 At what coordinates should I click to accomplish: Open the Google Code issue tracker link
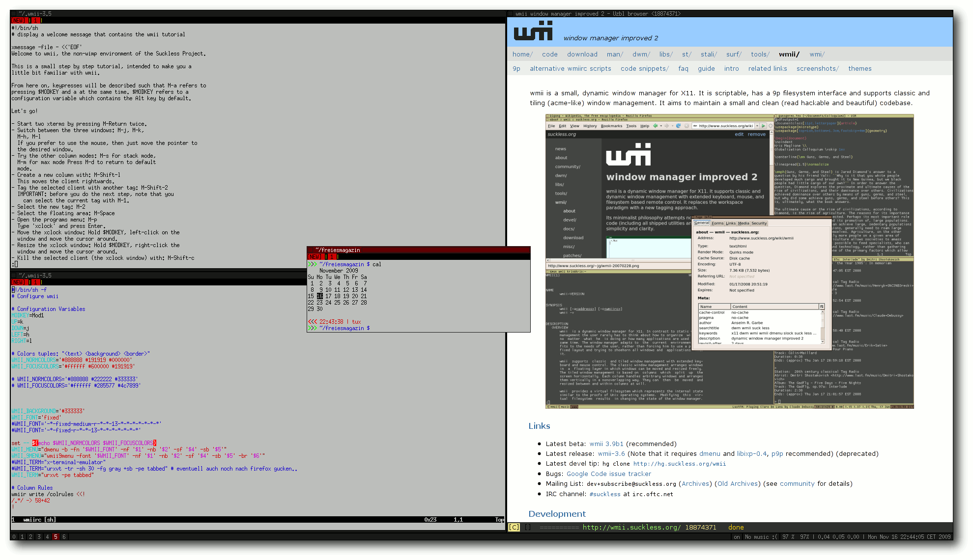pyautogui.click(x=608, y=474)
